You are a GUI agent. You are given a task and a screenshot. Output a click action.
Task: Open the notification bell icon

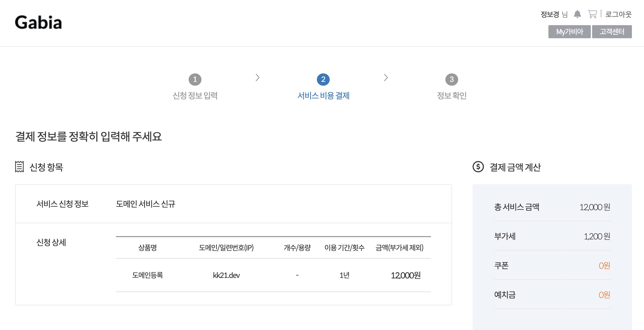577,14
